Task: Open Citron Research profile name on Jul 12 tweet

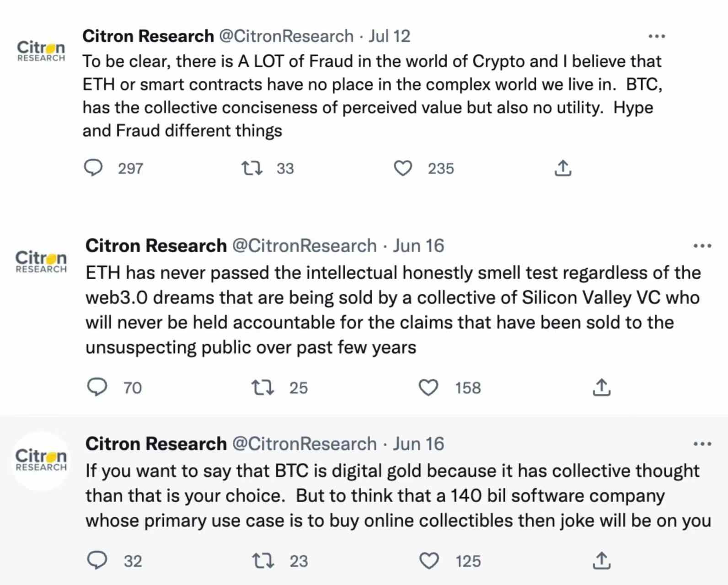Action: (x=148, y=36)
